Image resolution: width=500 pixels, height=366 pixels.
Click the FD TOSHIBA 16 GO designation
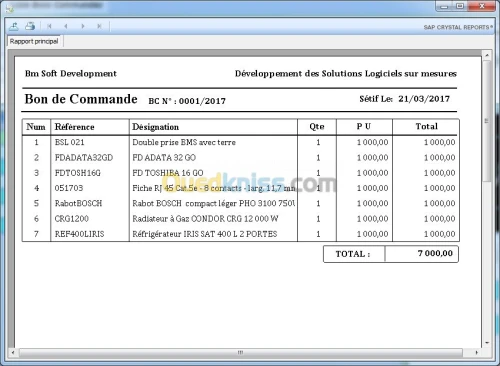168,173
